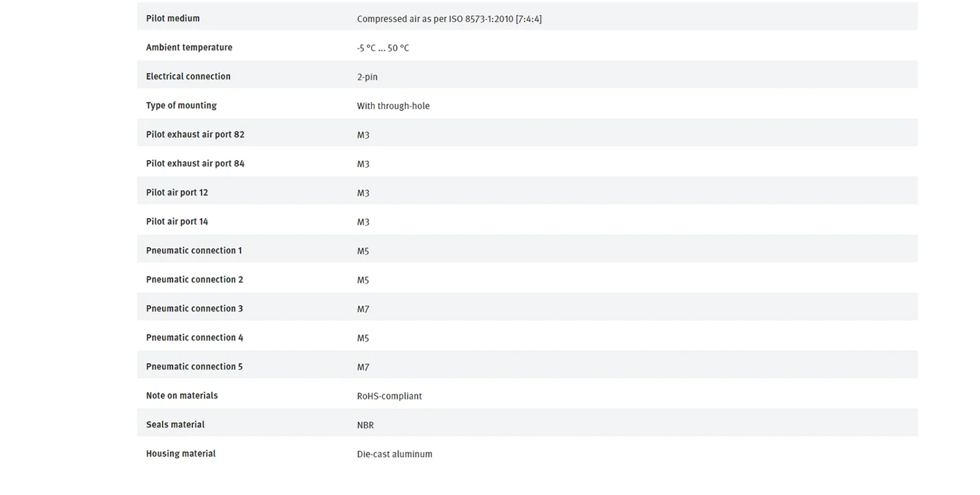Screen dimensions: 980x495
Task: Select the With through-hole value
Action: tap(393, 106)
